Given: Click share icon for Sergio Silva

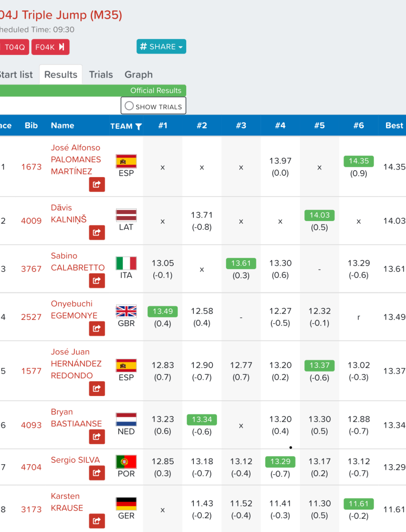Looking at the screenshot, I should click(97, 473).
